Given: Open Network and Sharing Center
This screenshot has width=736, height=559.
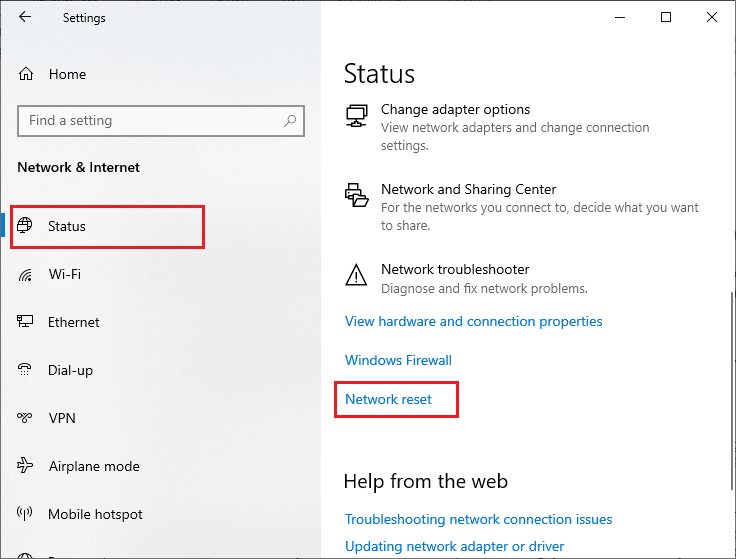Looking at the screenshot, I should pos(468,189).
